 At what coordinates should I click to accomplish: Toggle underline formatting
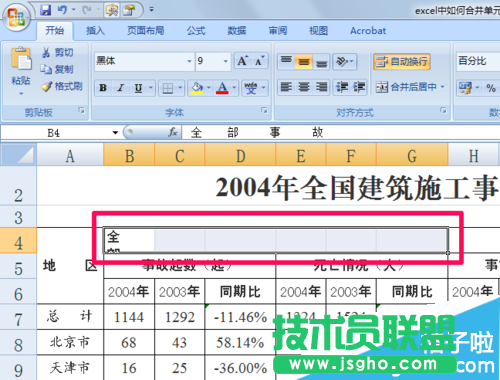click(x=138, y=88)
